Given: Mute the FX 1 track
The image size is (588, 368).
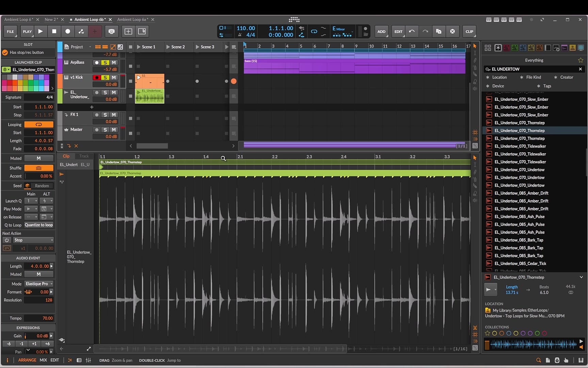Looking at the screenshot, I should (114, 115).
